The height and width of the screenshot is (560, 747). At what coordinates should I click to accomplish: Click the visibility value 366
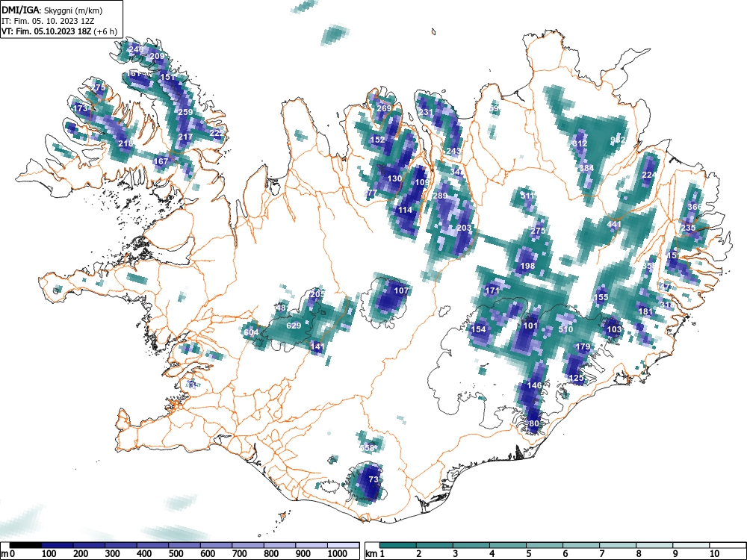695,207
